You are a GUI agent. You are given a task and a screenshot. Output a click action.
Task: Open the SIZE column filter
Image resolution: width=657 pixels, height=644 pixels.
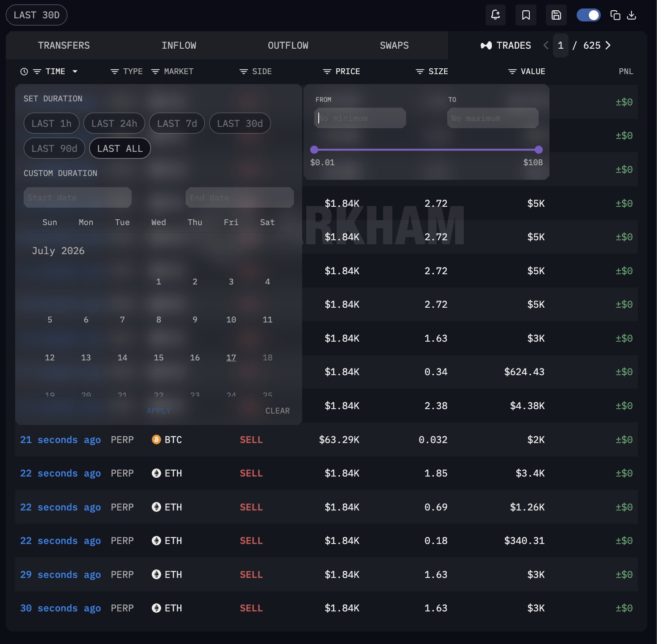(x=420, y=71)
